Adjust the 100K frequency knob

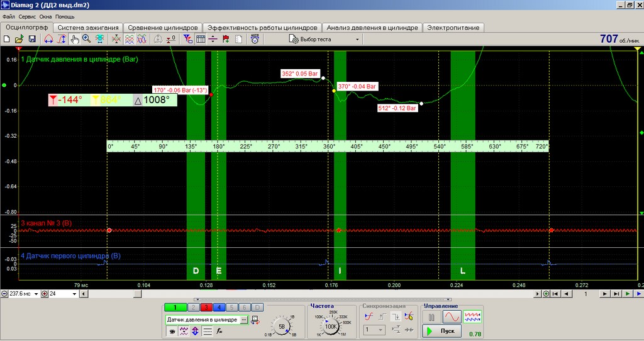click(x=331, y=327)
